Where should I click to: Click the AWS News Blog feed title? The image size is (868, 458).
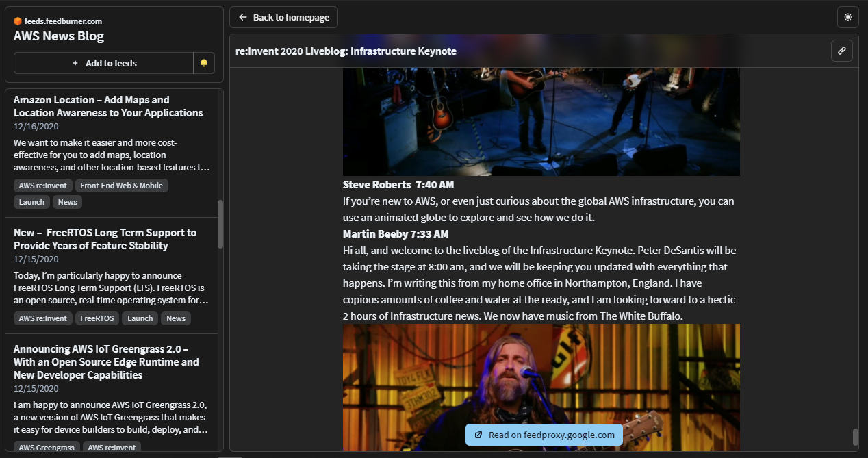[59, 36]
